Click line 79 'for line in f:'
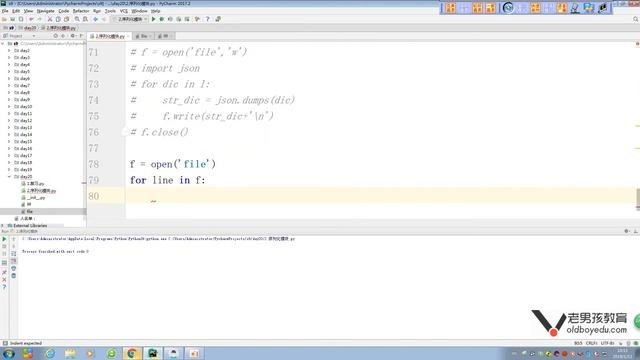Image resolution: width=640 pixels, height=360 pixels. [x=168, y=180]
